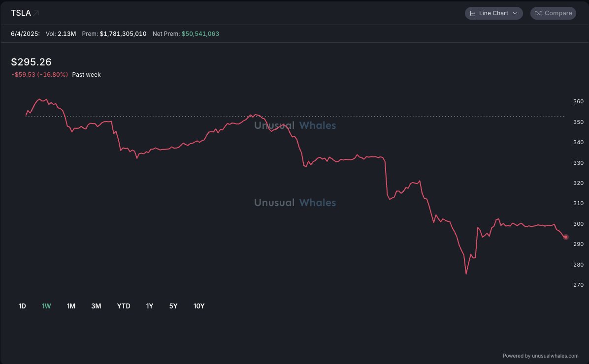Select the 1D time range
This screenshot has width=589, height=364.
point(23,306)
